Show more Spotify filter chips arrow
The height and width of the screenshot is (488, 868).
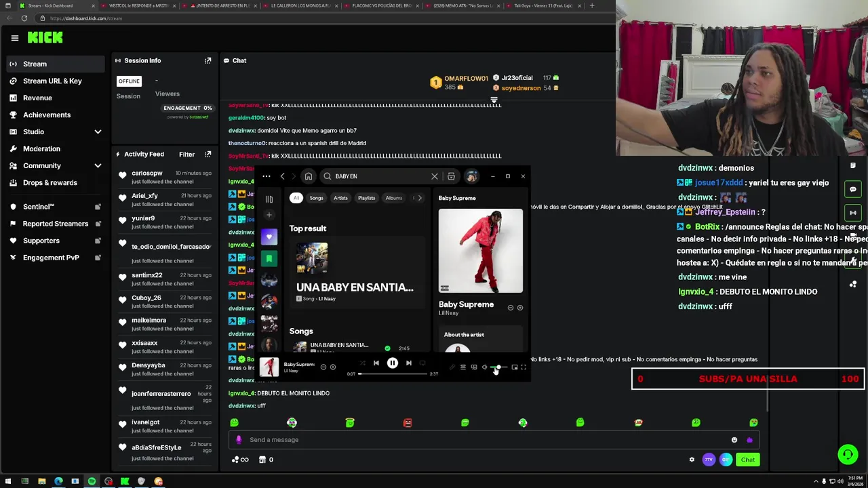[x=420, y=198]
